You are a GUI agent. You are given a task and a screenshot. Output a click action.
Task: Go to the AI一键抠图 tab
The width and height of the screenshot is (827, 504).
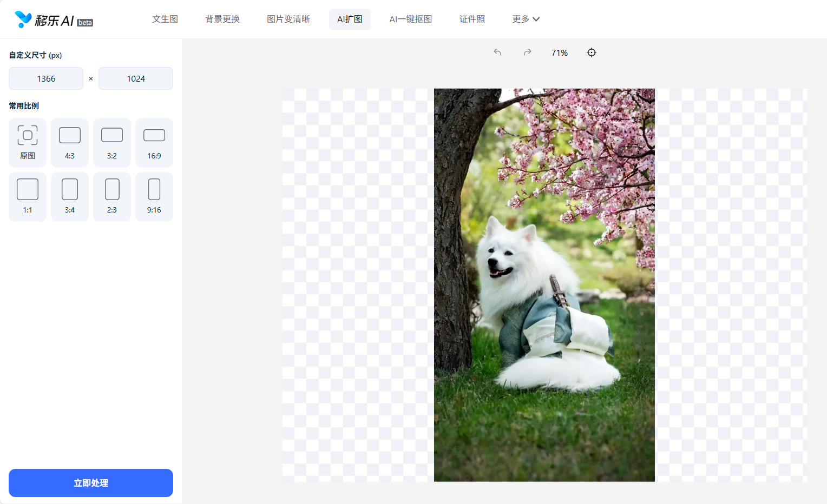click(411, 19)
